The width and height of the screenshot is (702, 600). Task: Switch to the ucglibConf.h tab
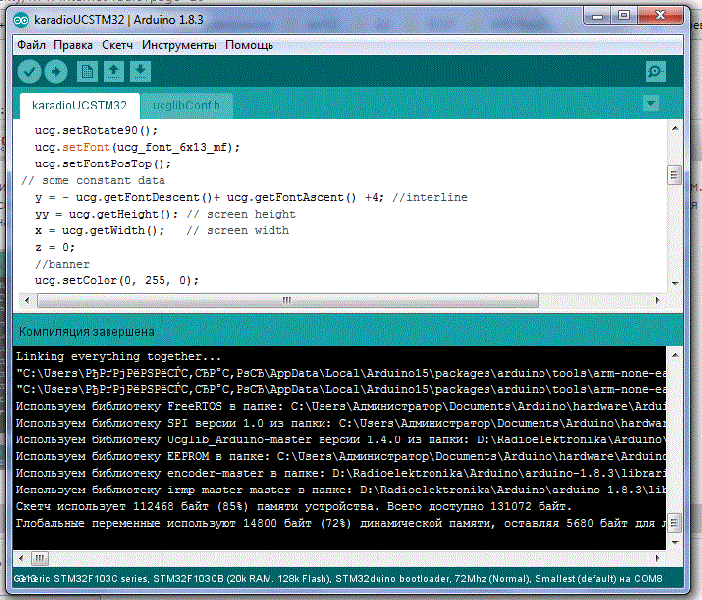tap(186, 106)
